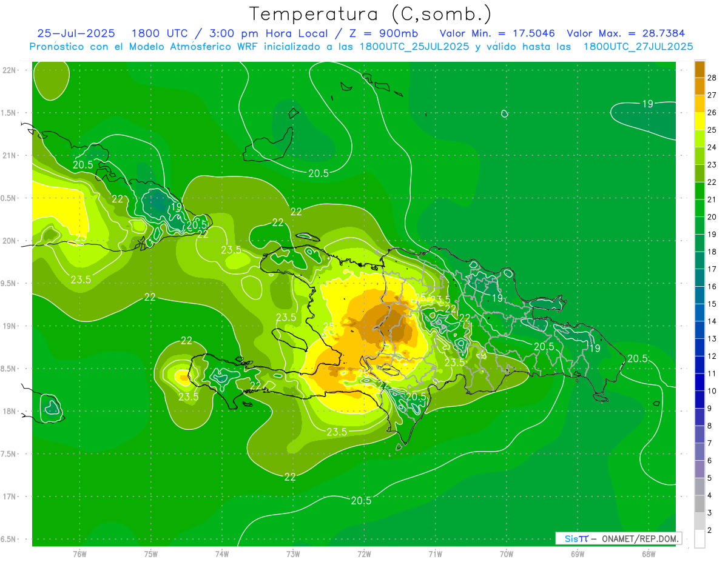Click color scale value 21
The image size is (728, 562).
pos(712,199)
